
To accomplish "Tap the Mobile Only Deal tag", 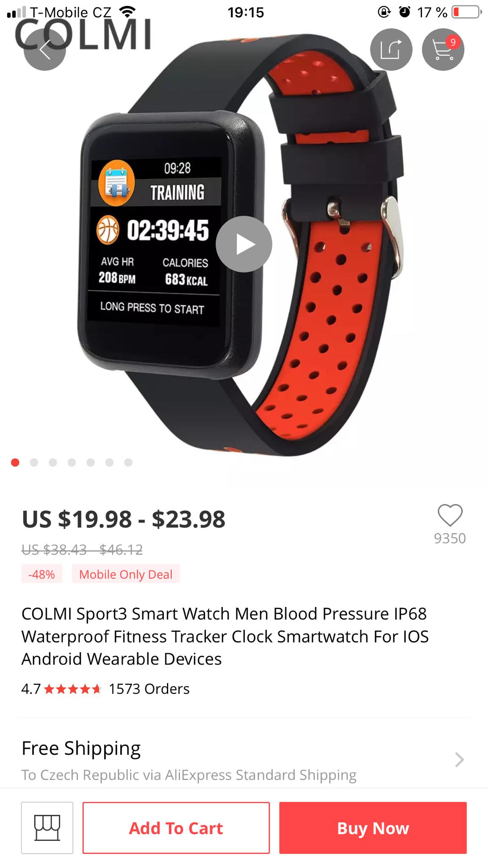I will [x=126, y=574].
